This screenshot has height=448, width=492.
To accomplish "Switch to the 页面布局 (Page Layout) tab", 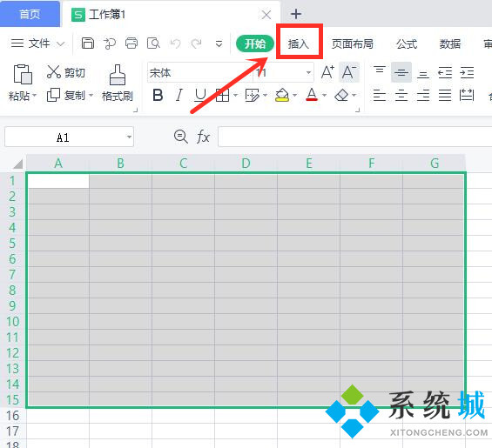I will tap(353, 43).
